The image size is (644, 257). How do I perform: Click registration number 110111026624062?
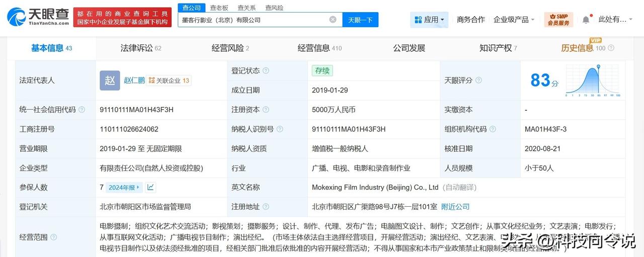click(129, 129)
